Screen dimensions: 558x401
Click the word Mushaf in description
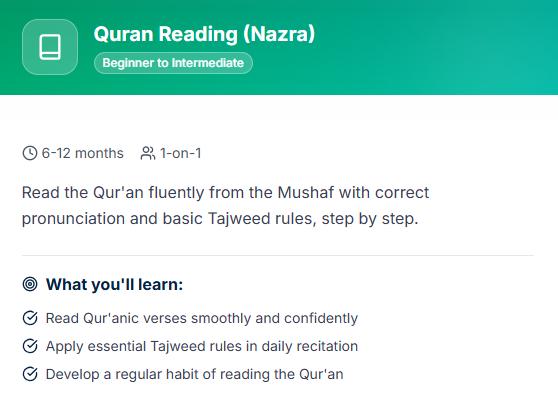click(x=305, y=192)
